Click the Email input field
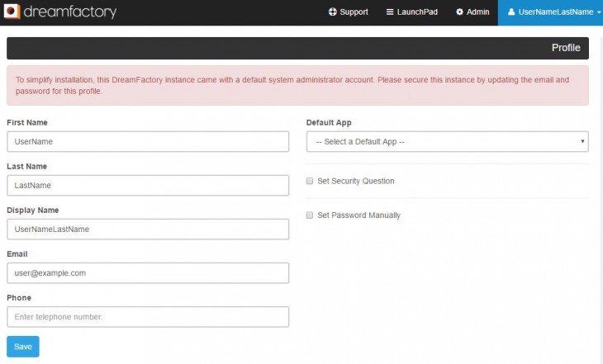 coord(148,273)
